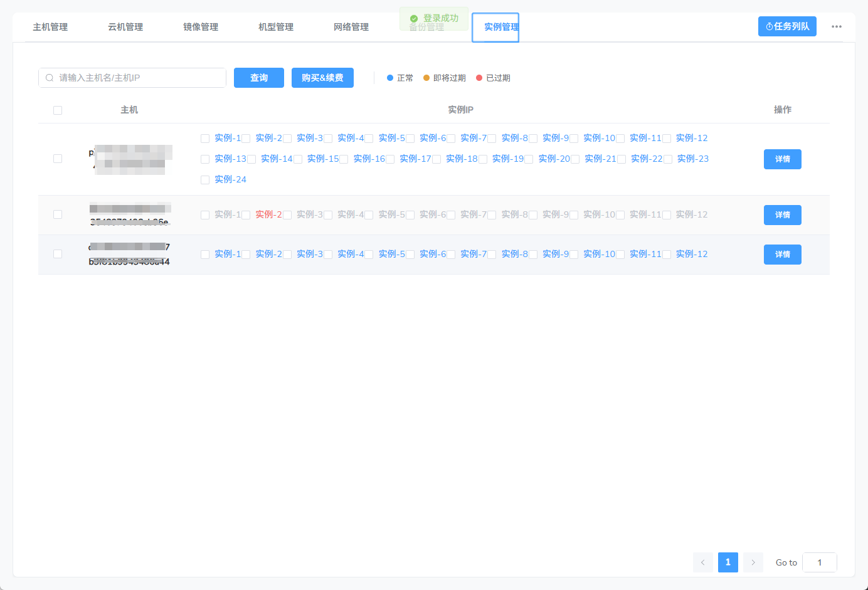Click the Go to page number field

[x=819, y=562]
